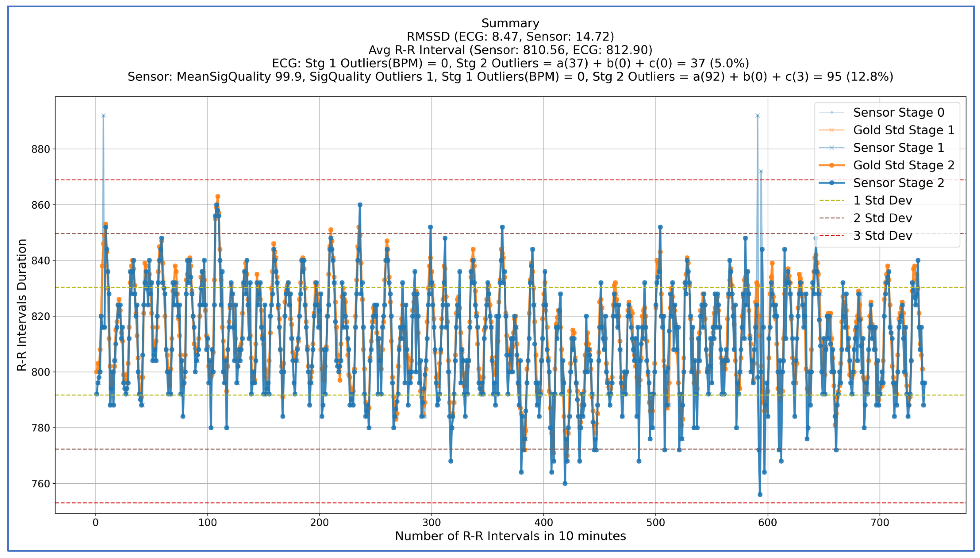Viewport: 980px width, 558px height.
Task: Click the tall outlier spike near interval 7
Action: click(103, 116)
